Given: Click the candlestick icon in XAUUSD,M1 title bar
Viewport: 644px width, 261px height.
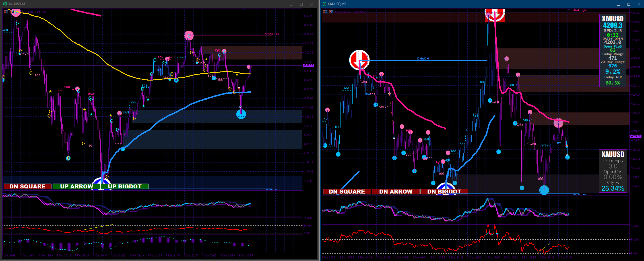Looking at the screenshot, I should tap(5, 4).
